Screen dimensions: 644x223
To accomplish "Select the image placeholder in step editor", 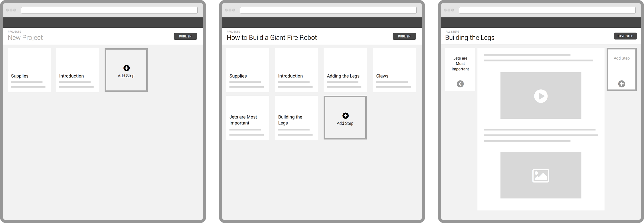I will coord(541,175).
